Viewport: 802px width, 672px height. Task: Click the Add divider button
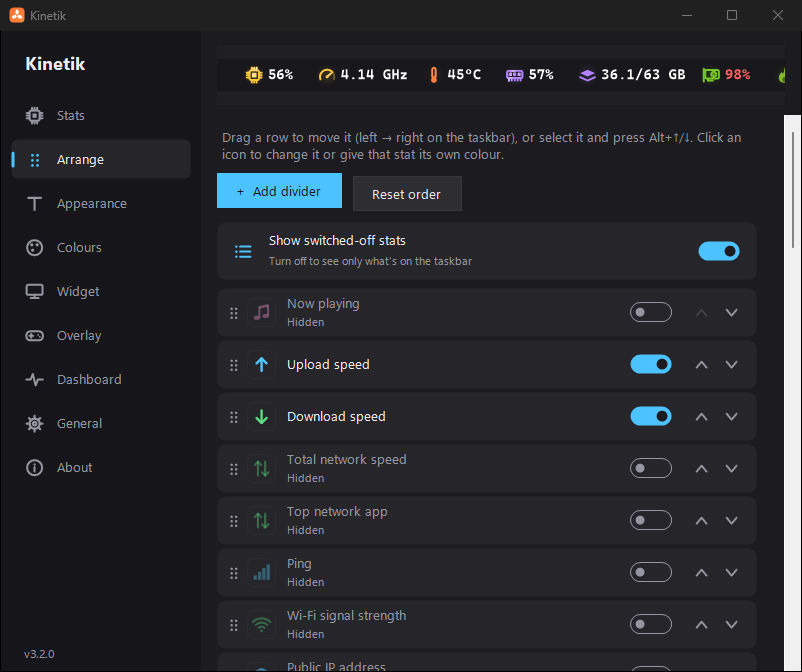pos(279,191)
